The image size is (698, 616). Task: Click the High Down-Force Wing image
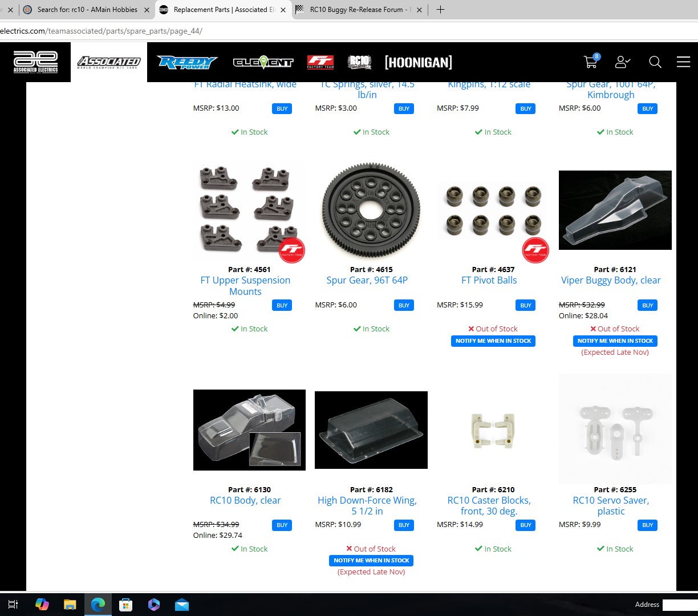(x=371, y=430)
